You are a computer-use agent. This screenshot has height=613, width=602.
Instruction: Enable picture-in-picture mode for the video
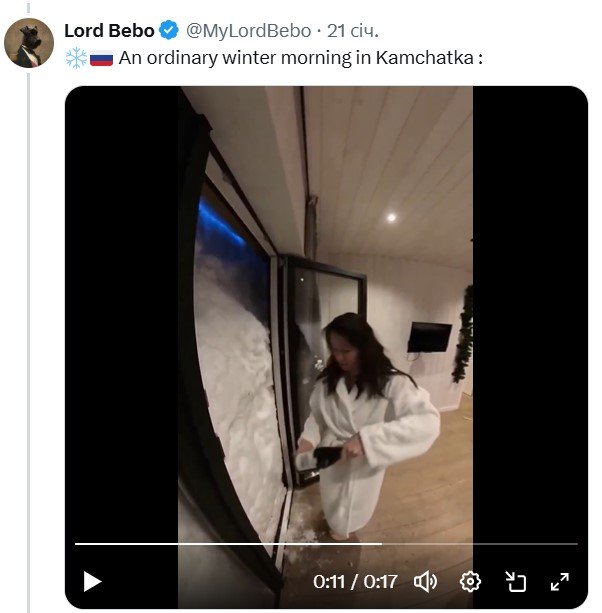[516, 581]
